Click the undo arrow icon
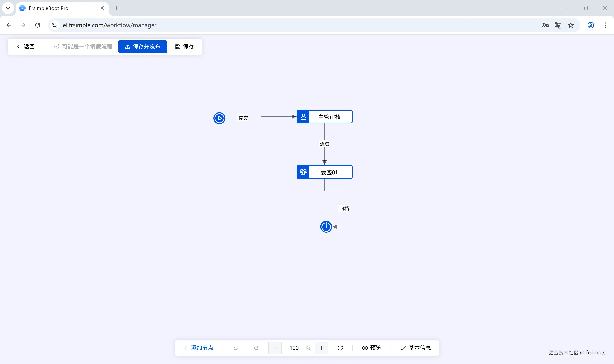 pyautogui.click(x=235, y=348)
